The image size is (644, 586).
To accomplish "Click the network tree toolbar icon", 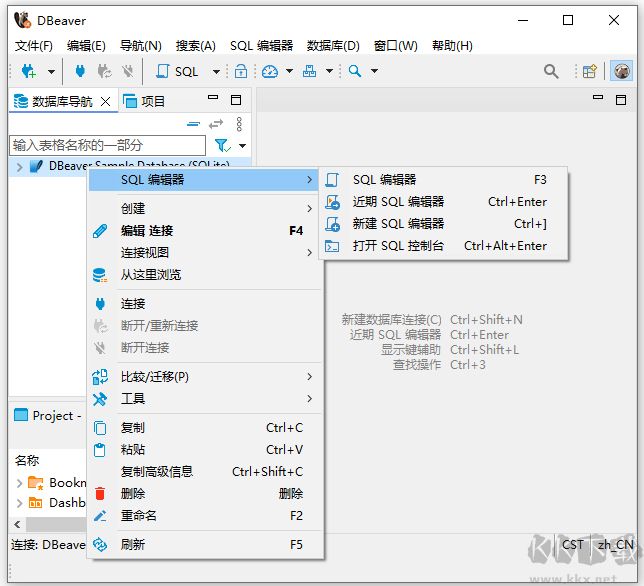I will point(309,71).
